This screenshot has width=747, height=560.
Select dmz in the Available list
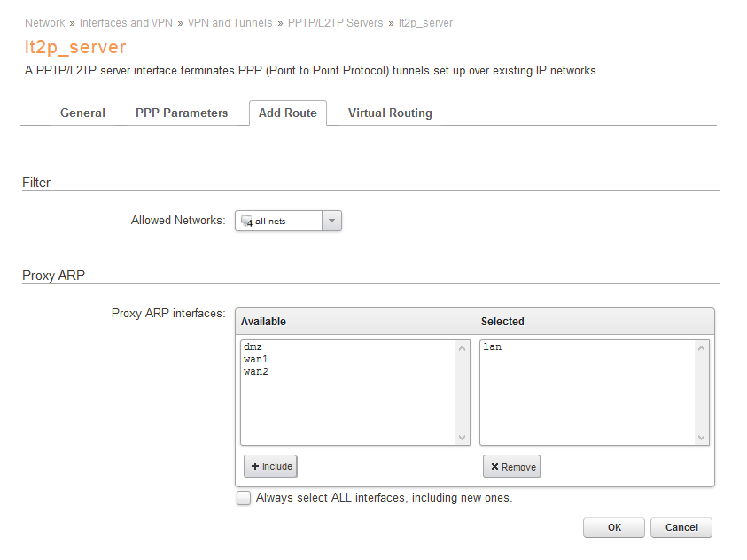(x=253, y=347)
